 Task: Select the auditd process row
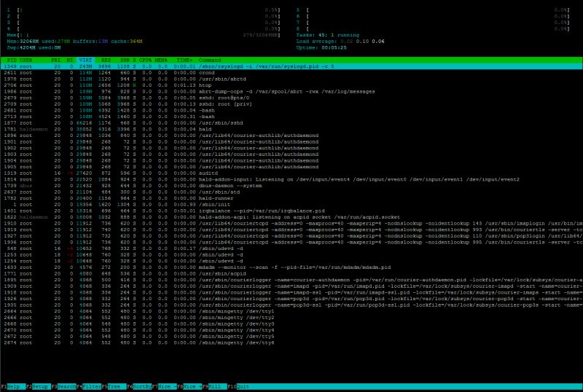(x=291, y=173)
